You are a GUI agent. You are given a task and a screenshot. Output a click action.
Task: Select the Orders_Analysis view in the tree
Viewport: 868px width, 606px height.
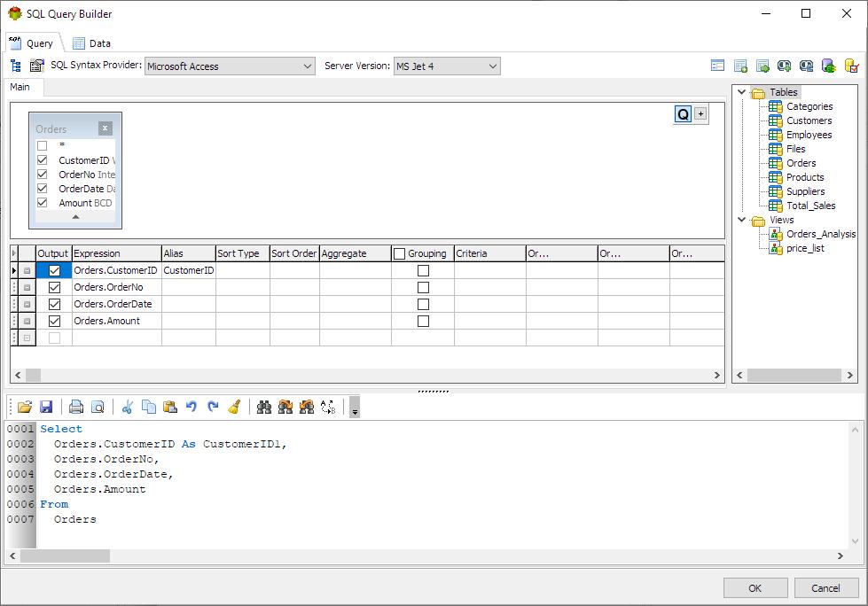(x=820, y=234)
